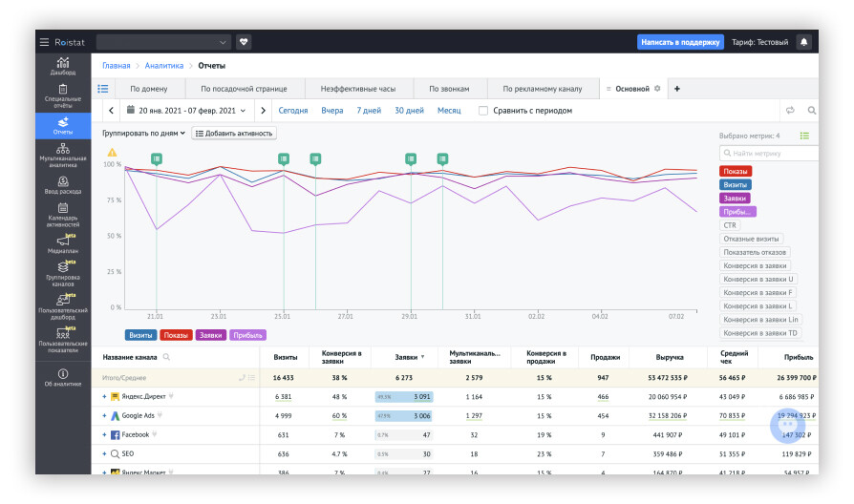Open the date range picker dropdown
The height and width of the screenshot is (504, 854).
pos(186,111)
